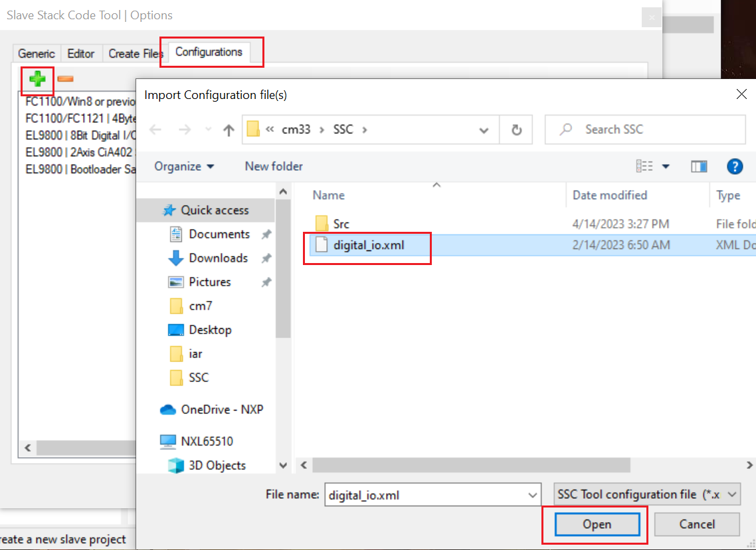This screenshot has height=550, width=756.
Task: Switch to the Editor tab
Action: click(x=81, y=53)
